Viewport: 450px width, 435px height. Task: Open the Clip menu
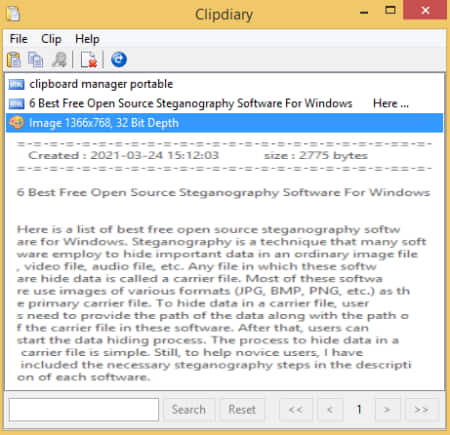coord(51,39)
